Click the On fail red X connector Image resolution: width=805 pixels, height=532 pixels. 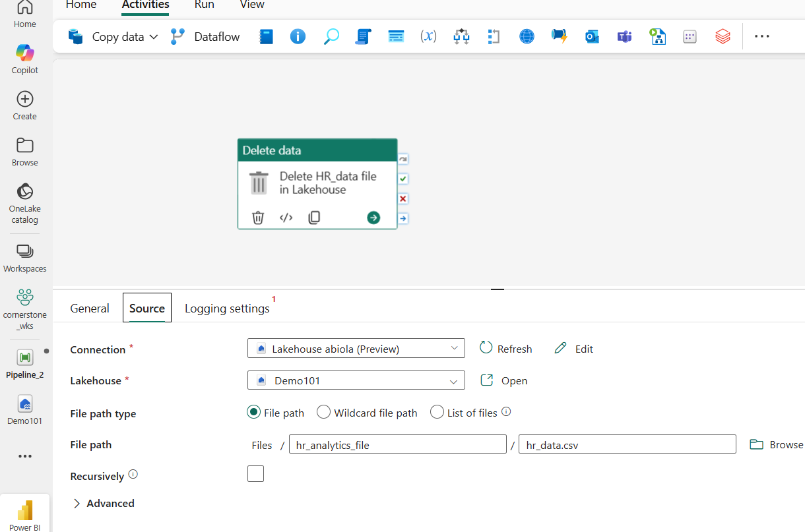403,198
